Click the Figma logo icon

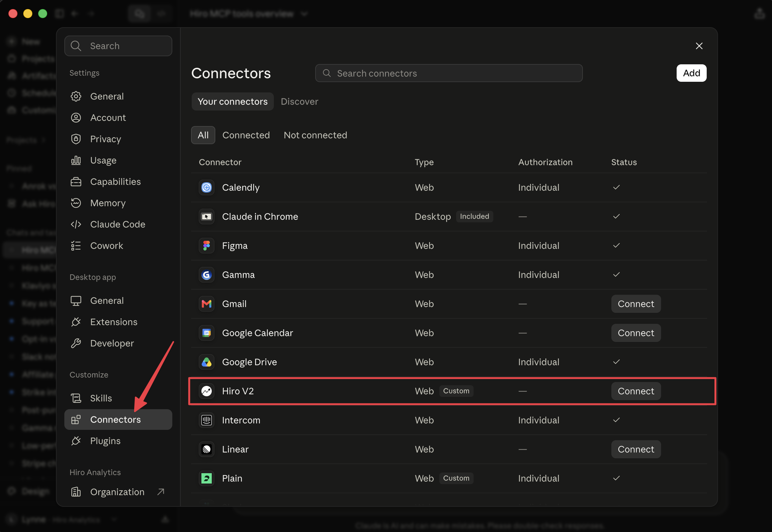coord(206,246)
